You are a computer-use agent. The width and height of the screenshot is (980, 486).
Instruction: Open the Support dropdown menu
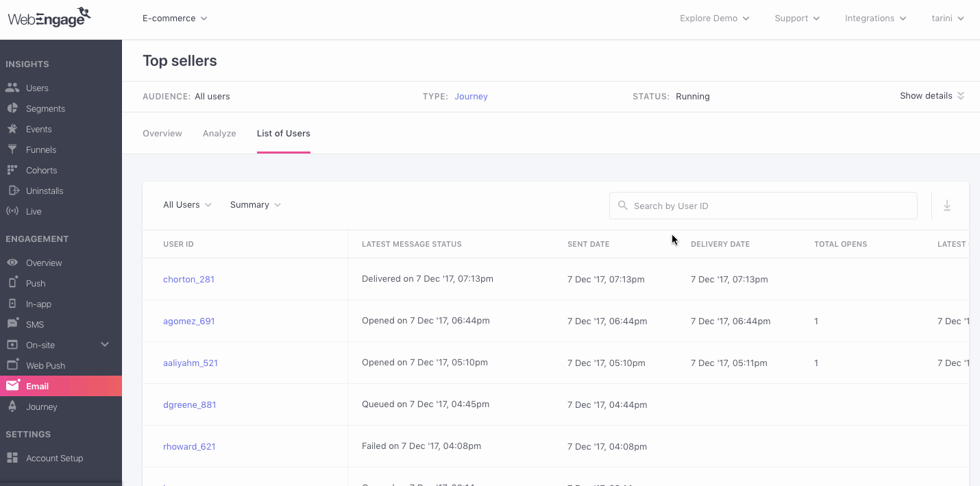click(797, 19)
